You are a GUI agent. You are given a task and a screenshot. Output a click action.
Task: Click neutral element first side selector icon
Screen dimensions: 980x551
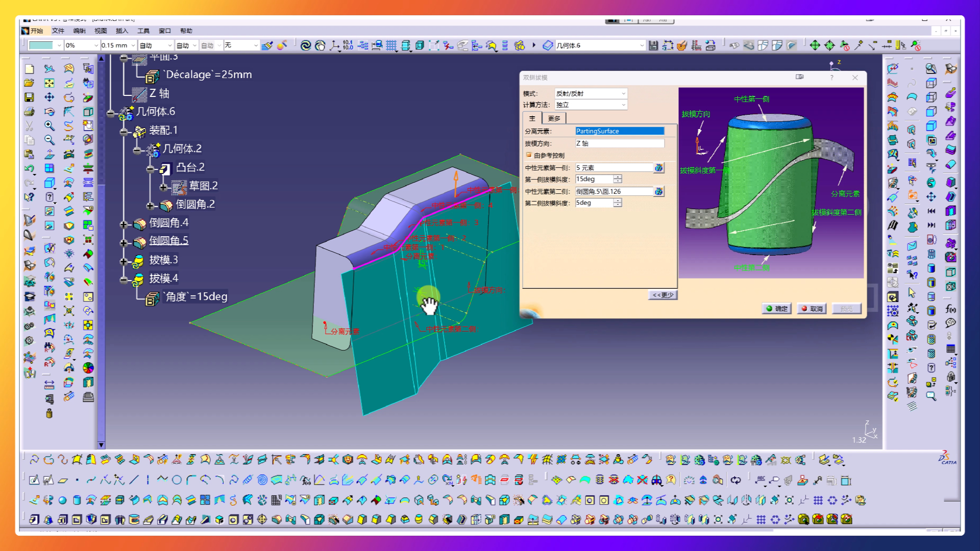point(659,167)
